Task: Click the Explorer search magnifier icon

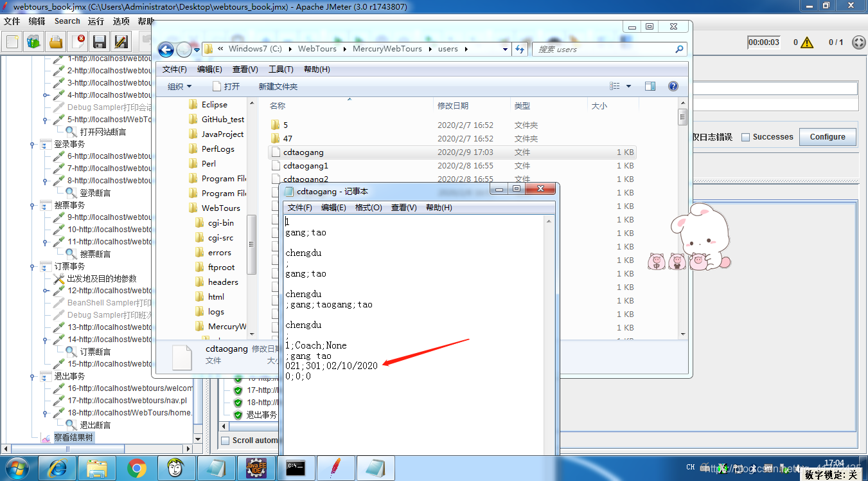Action: click(x=679, y=49)
